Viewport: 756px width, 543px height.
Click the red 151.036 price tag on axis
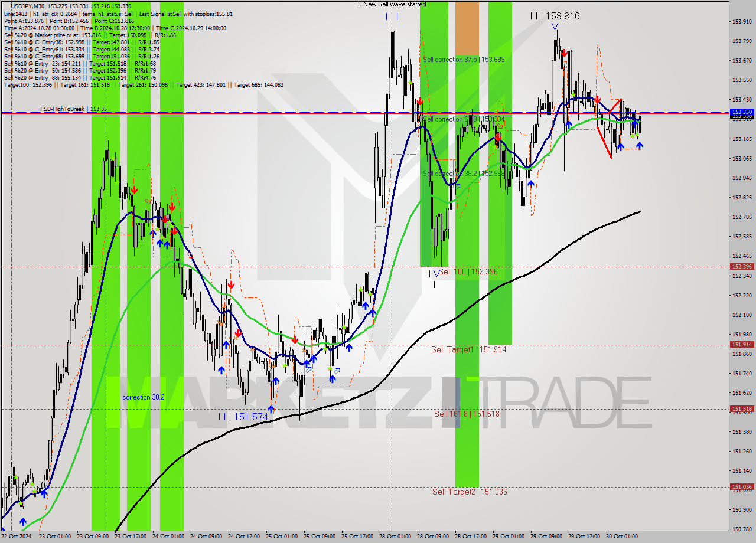click(742, 487)
